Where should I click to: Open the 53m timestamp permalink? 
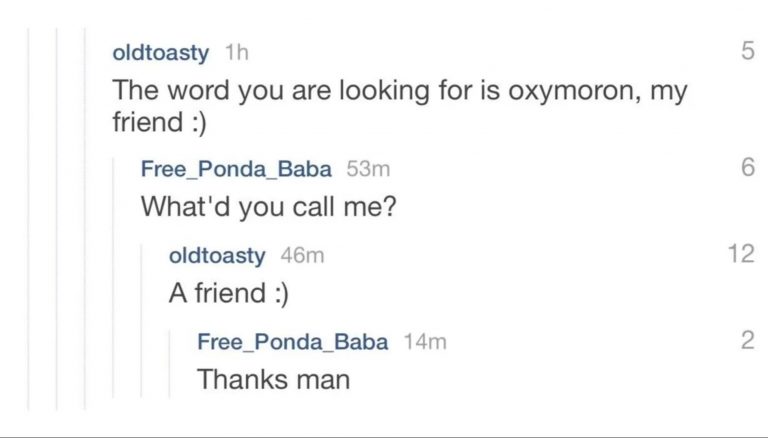[368, 168]
